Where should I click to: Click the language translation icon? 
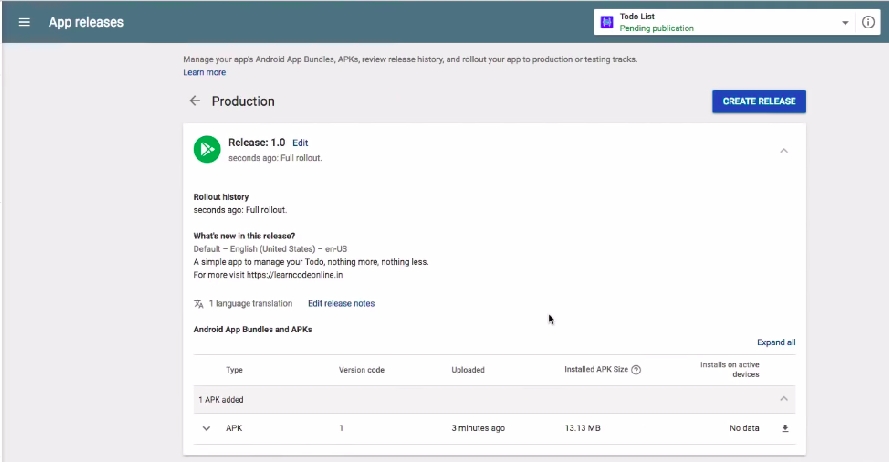coord(199,303)
